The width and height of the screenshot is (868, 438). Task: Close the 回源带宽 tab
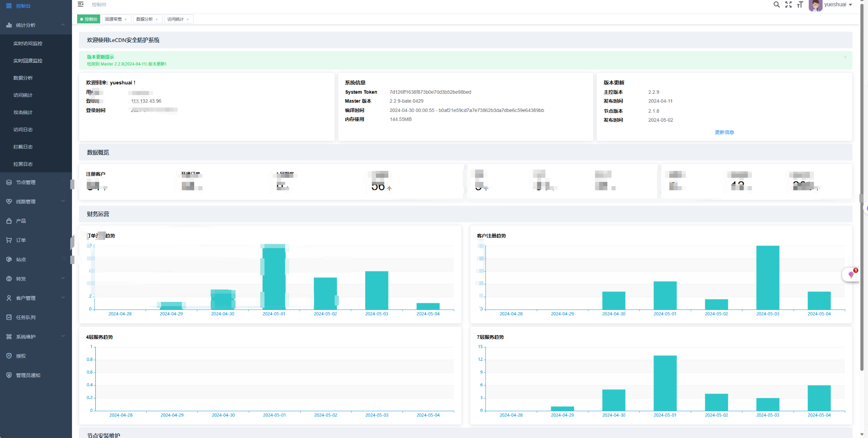(x=126, y=20)
